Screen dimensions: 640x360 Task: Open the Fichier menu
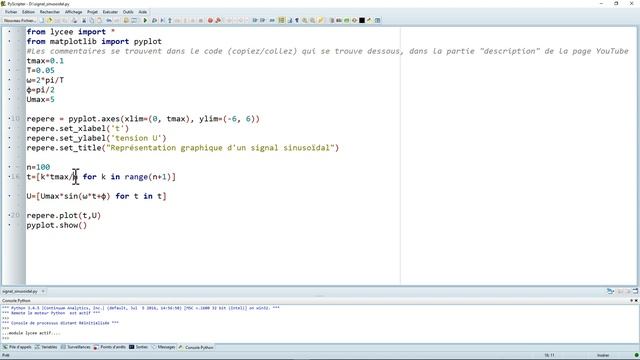pos(11,12)
